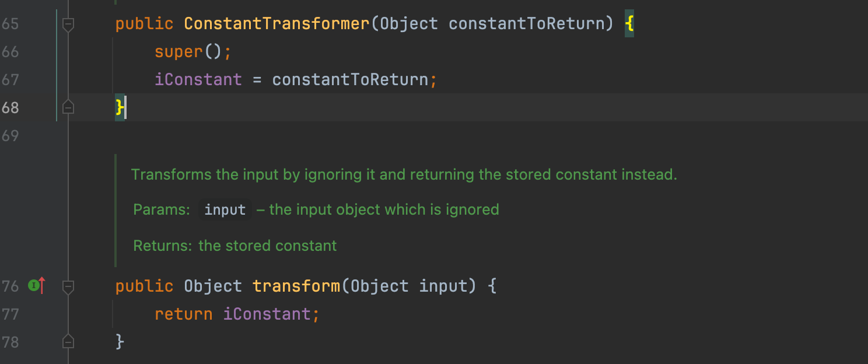The width and height of the screenshot is (868, 364).
Task: Click the Object return type on line 76
Action: click(x=213, y=286)
